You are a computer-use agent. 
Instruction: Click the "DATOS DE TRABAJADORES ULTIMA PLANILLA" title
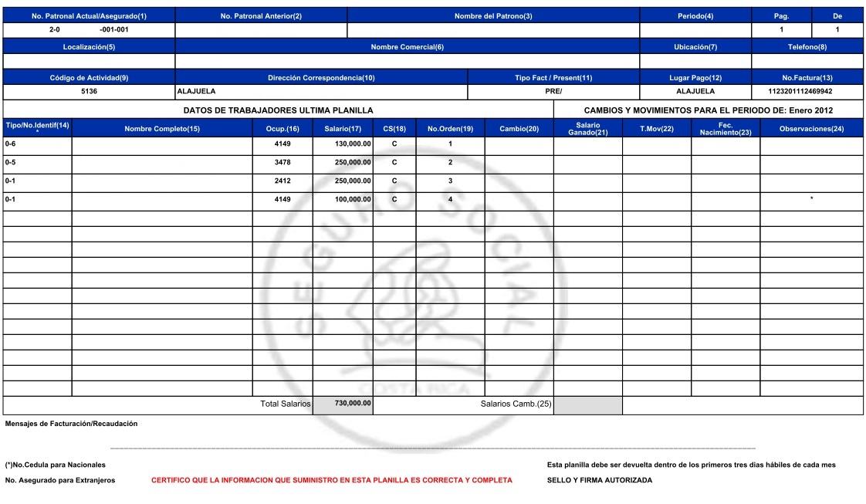click(x=279, y=110)
